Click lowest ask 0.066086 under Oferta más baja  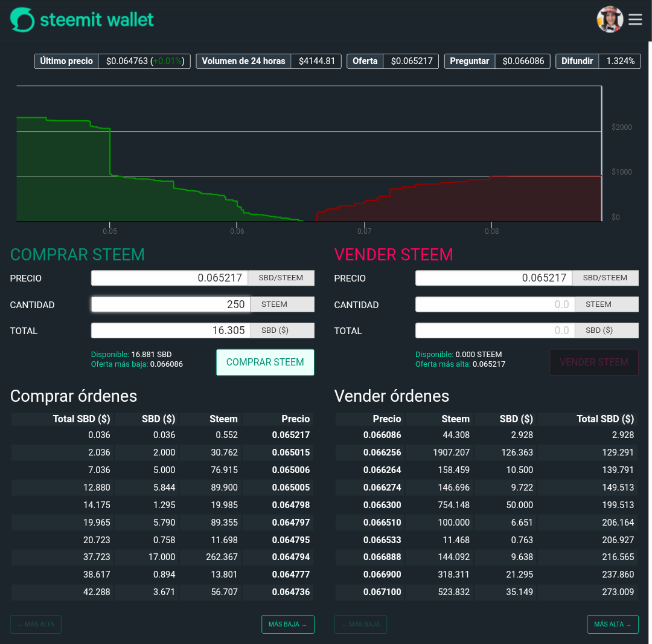point(167,364)
